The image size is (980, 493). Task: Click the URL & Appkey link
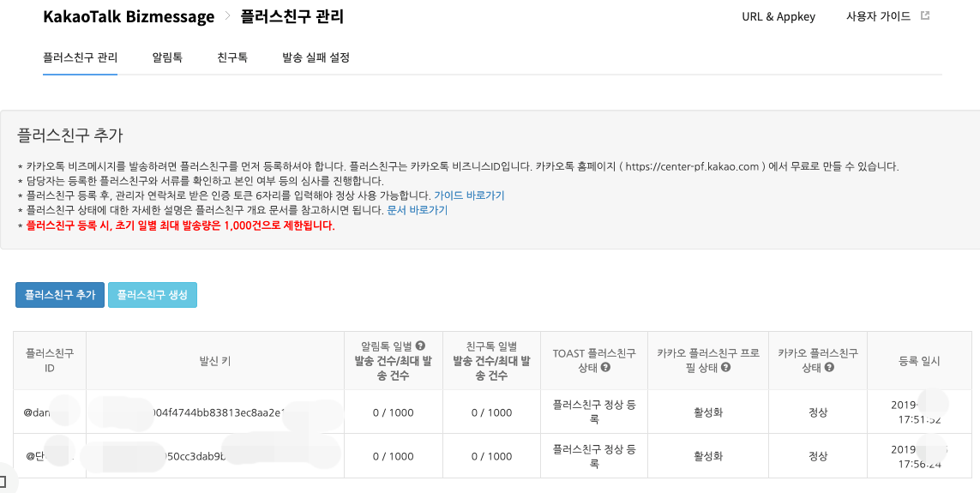[x=779, y=17]
